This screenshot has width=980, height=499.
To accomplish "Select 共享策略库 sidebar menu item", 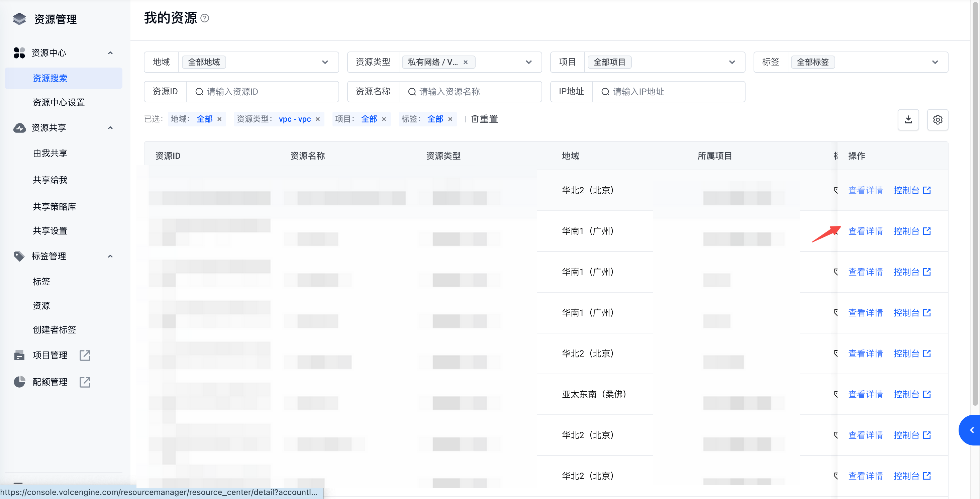I will (55, 206).
